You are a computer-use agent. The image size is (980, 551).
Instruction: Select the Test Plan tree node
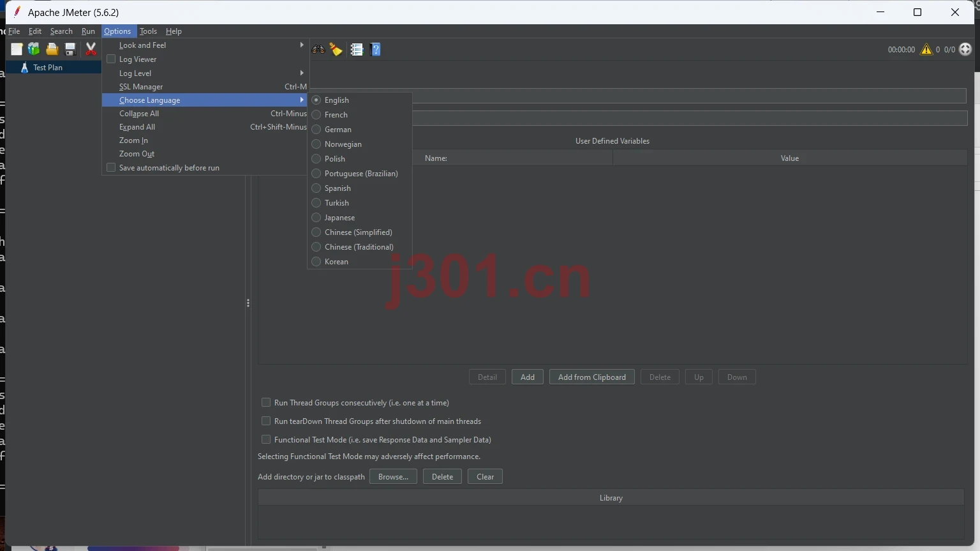click(48, 68)
